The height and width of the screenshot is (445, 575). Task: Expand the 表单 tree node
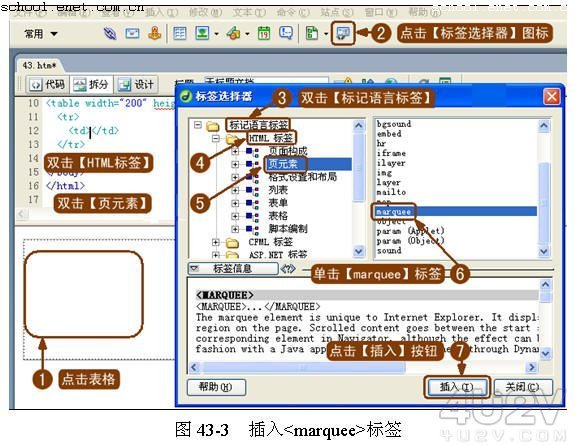pos(235,203)
